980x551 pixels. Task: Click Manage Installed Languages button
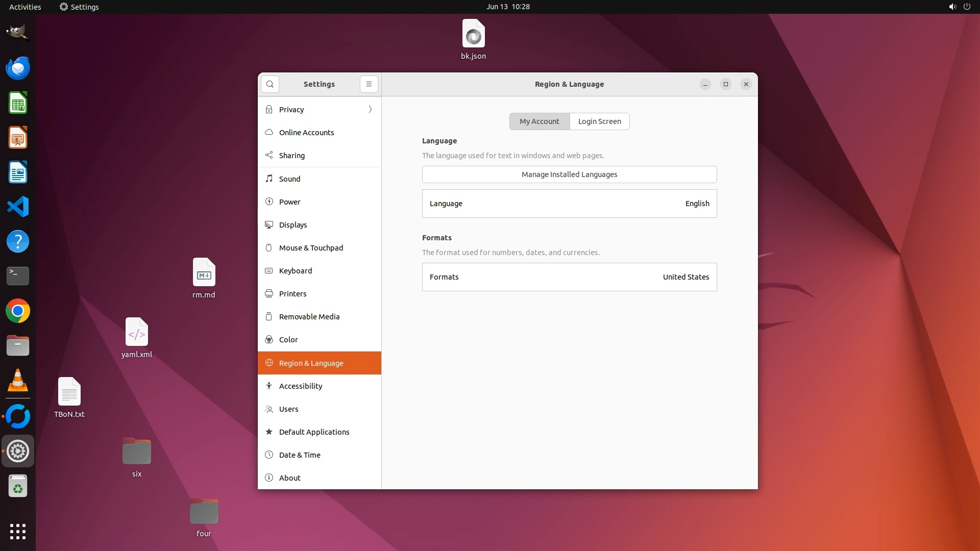pos(569,174)
